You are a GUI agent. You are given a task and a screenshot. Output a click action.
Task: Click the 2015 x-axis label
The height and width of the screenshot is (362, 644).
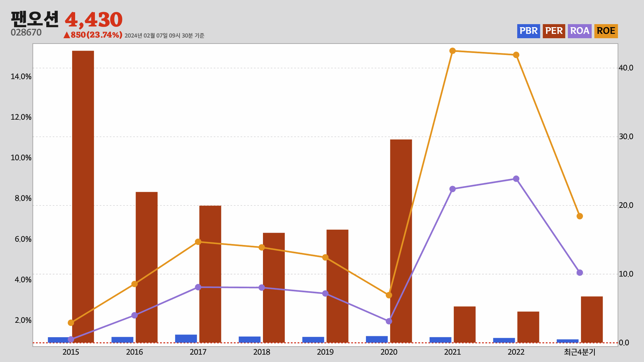click(71, 352)
